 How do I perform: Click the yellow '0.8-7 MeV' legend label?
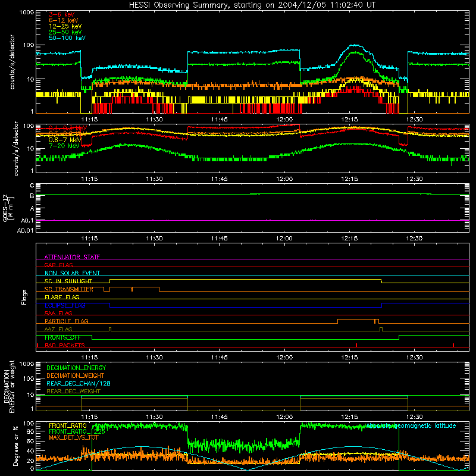point(65,140)
